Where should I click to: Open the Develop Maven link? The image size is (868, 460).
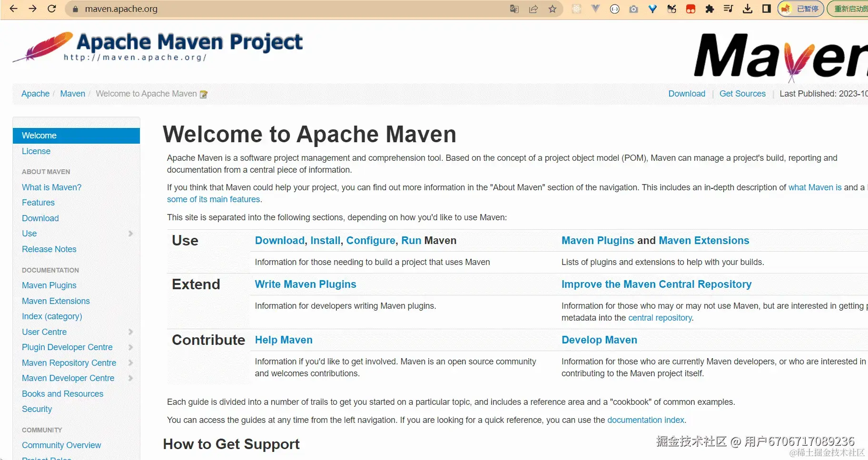599,340
